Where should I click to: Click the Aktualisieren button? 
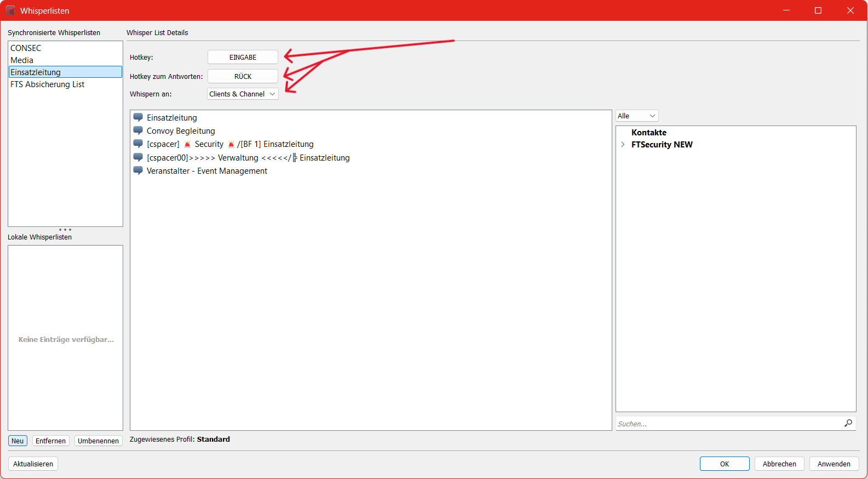click(x=33, y=464)
